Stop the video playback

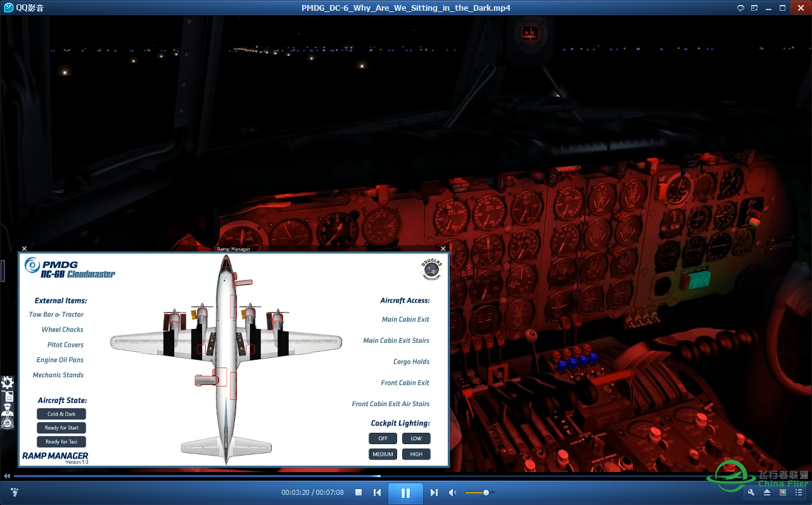358,492
